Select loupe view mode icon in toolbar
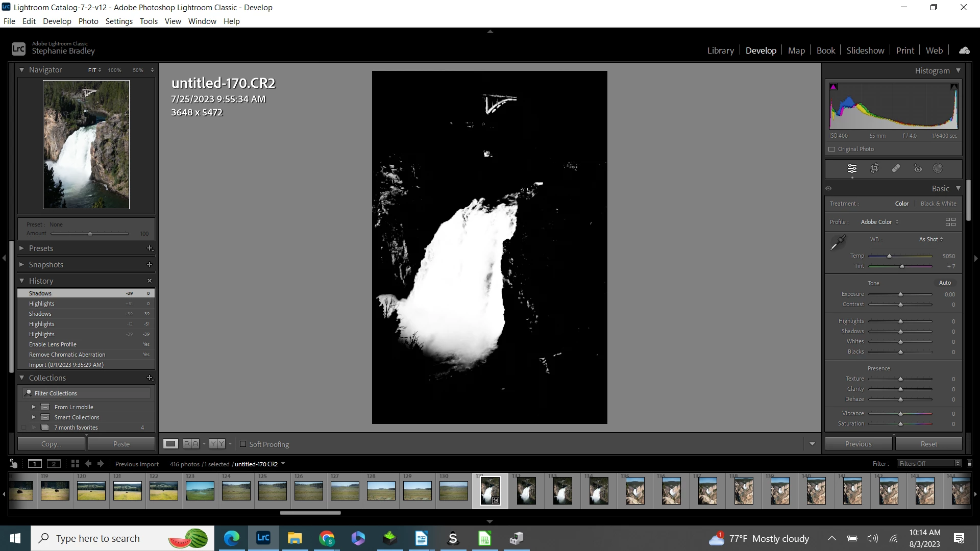This screenshot has height=551, width=980. tap(170, 444)
